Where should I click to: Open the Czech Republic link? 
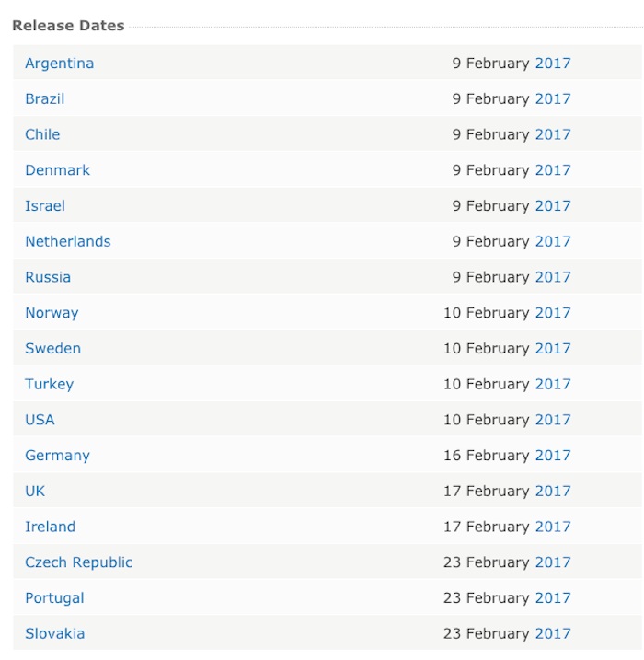pos(78,562)
